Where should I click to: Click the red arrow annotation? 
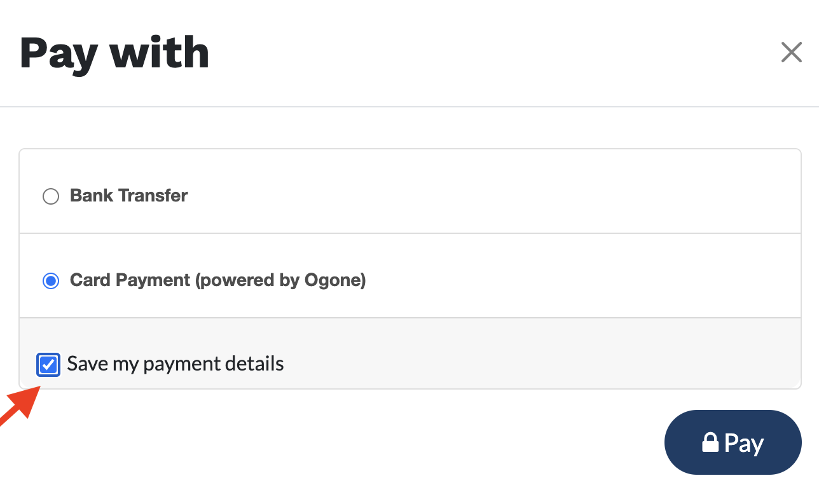coord(17,410)
